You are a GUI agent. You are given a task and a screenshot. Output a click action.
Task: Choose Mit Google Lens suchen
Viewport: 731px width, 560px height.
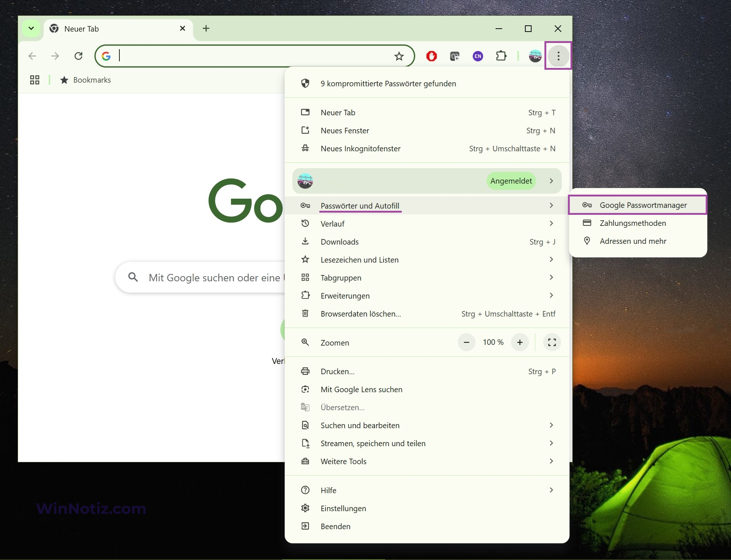[427, 389]
